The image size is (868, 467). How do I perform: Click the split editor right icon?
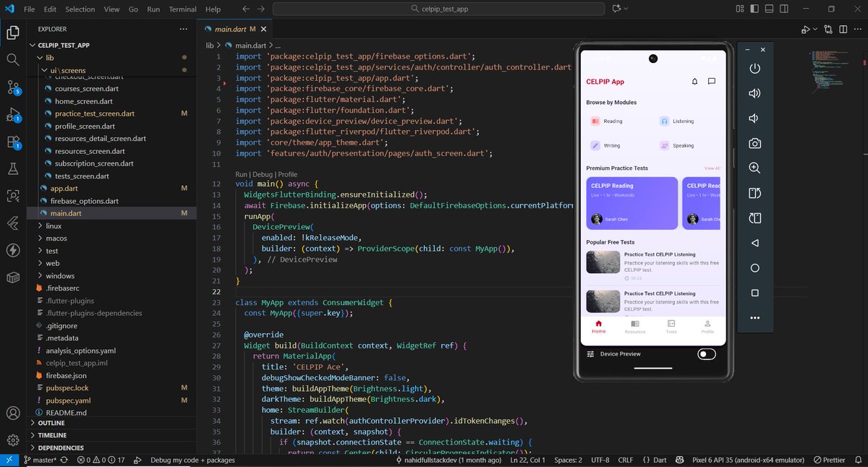pos(843,29)
